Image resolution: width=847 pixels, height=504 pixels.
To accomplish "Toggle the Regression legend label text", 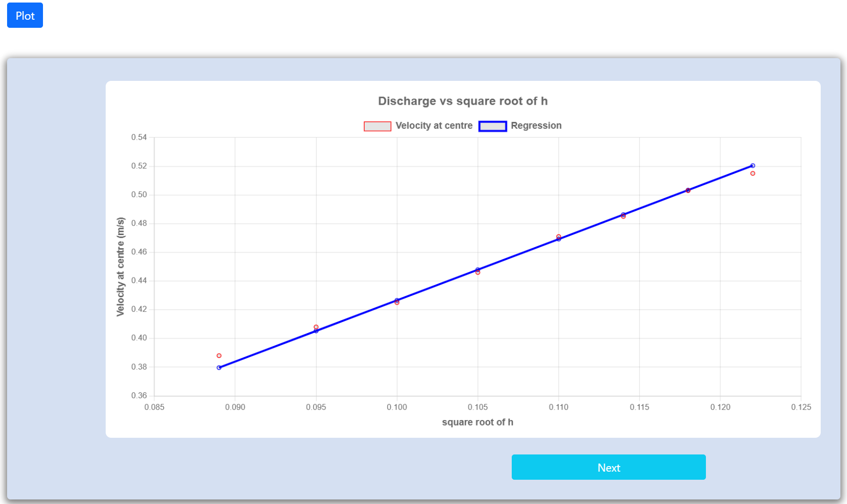I will pos(536,126).
